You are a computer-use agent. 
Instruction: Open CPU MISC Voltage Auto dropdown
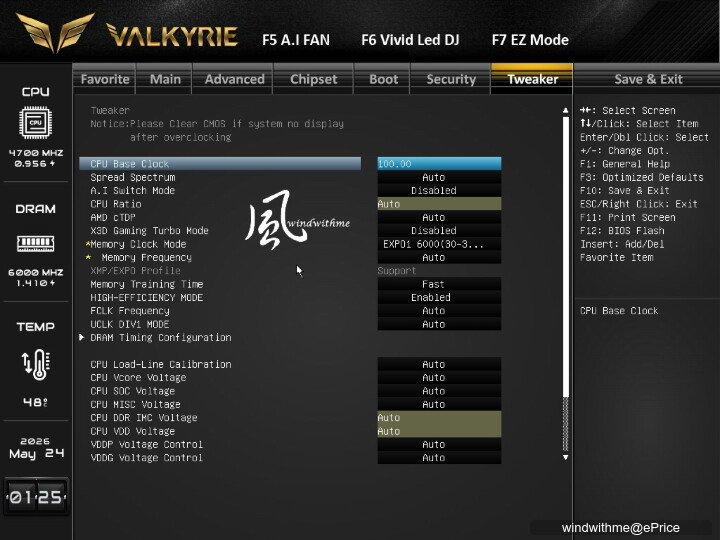pyautogui.click(x=439, y=405)
